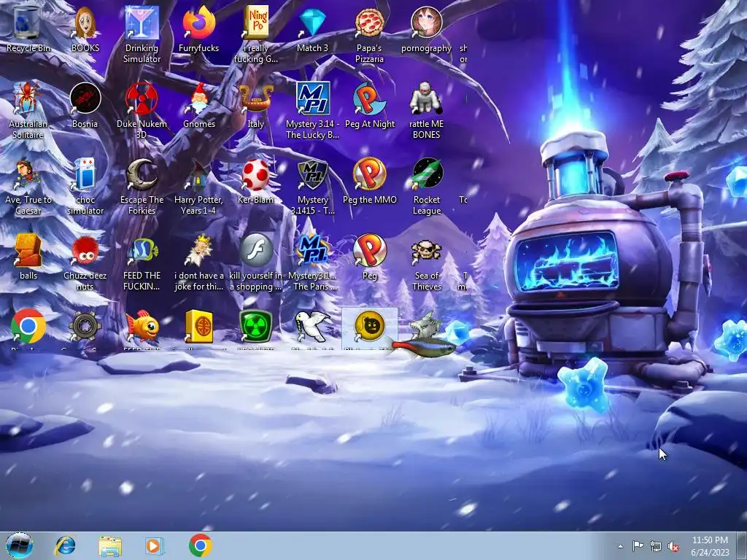Viewport: 747px width, 560px height.
Task: Click the Show desktop strip
Action: pos(742,545)
